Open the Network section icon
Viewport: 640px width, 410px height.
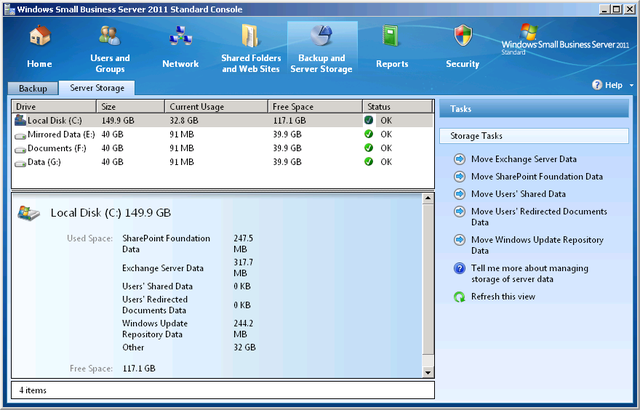180,35
